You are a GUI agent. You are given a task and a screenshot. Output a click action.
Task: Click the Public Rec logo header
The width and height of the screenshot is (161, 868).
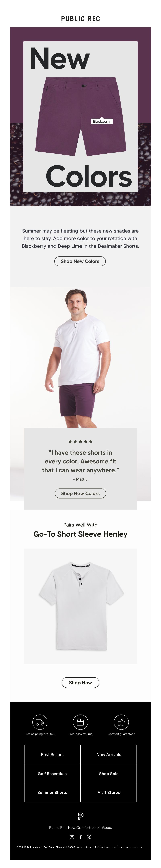[80, 19]
